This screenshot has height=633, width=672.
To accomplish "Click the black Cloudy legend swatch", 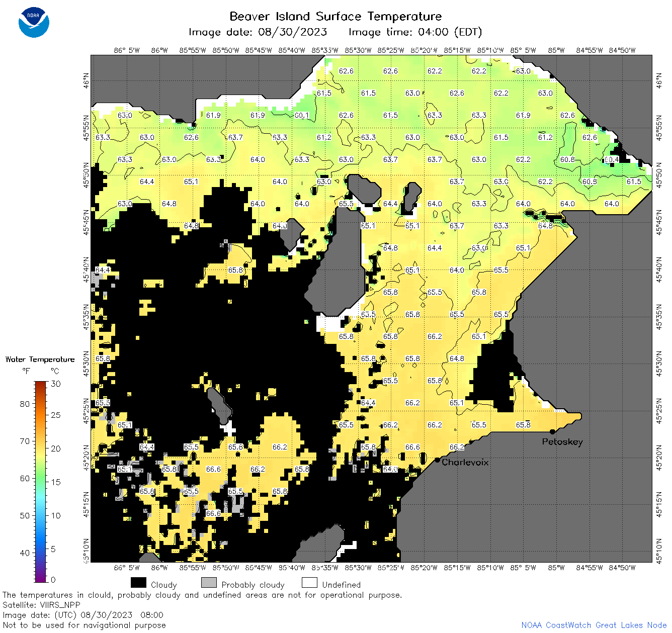I will (138, 582).
